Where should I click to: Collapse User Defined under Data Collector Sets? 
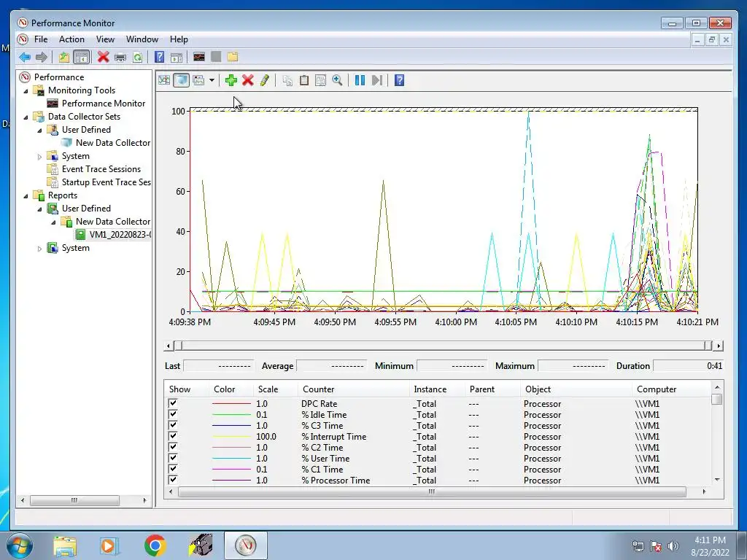(x=39, y=131)
